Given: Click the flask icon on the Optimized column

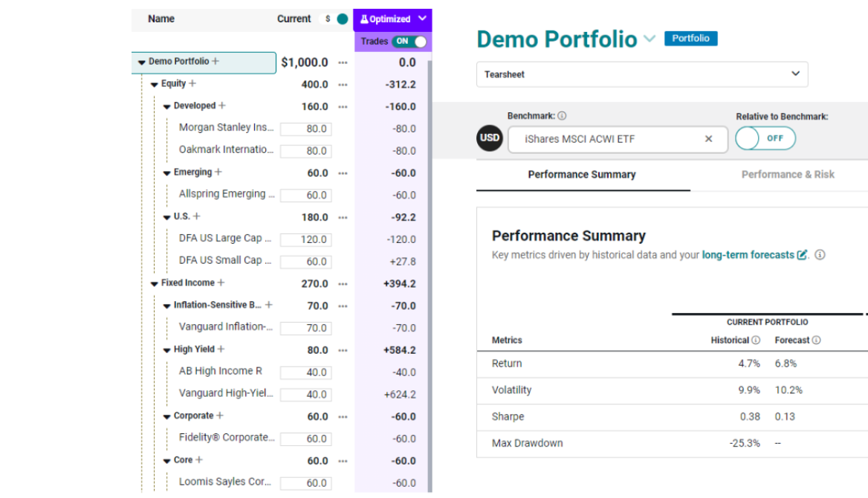Looking at the screenshot, I should (x=364, y=19).
